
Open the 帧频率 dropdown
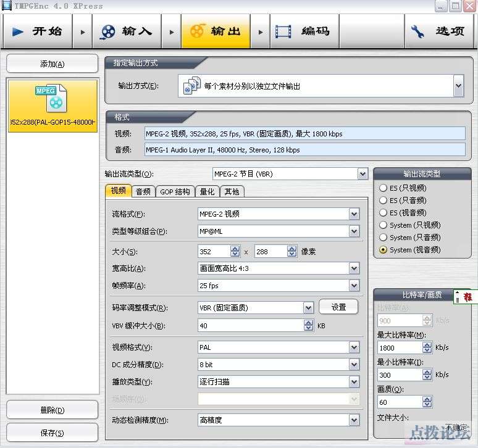(x=354, y=285)
